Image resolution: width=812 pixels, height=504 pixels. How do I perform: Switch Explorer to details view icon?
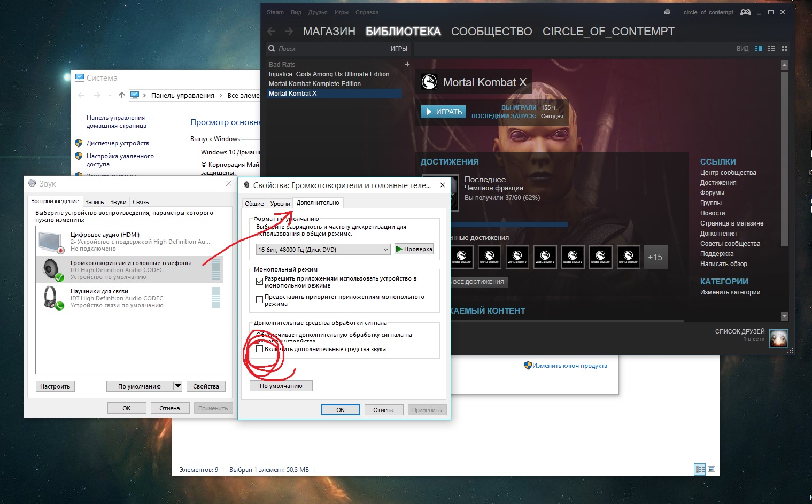point(700,469)
